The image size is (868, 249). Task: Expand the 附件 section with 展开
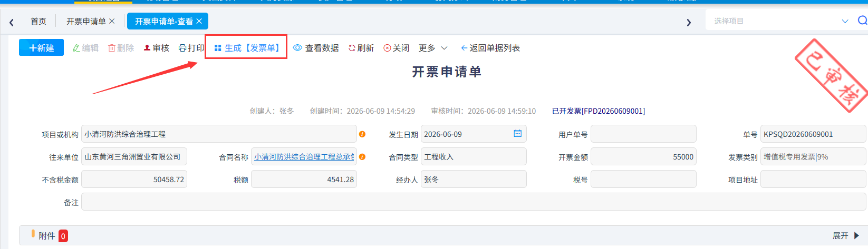click(846, 236)
